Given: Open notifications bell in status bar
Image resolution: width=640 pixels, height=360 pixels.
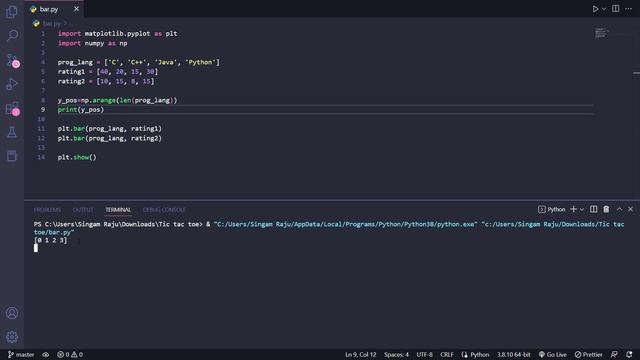Looking at the screenshot, I should (629, 355).
